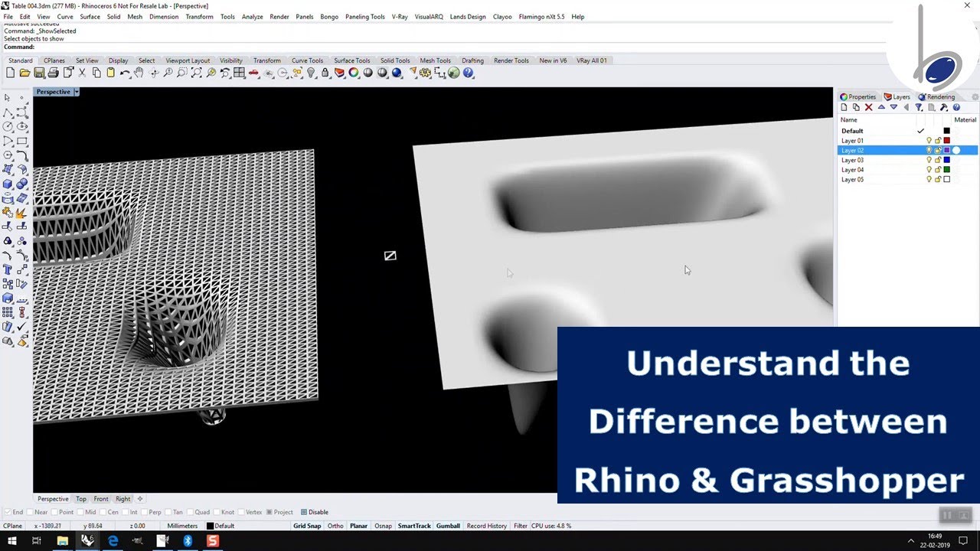Switch to the Rendering panel tab
The width and height of the screenshot is (980, 551).
pos(936,97)
